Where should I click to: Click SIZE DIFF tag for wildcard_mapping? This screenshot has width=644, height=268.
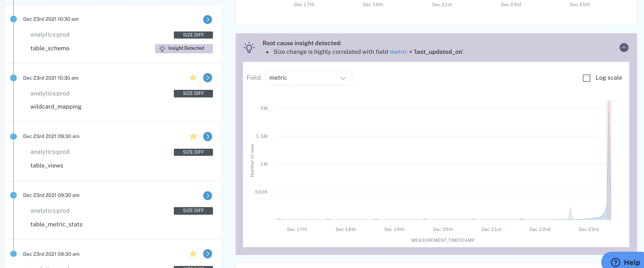193,93
